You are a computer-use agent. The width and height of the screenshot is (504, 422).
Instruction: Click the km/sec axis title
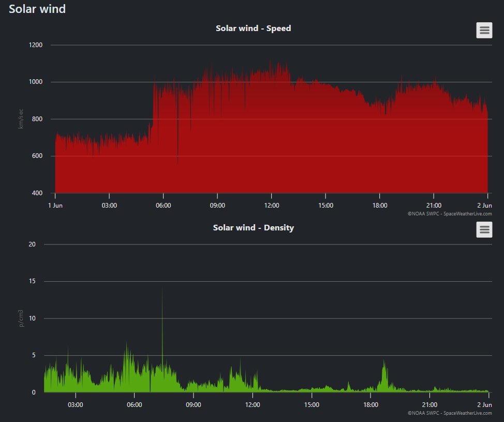21,119
